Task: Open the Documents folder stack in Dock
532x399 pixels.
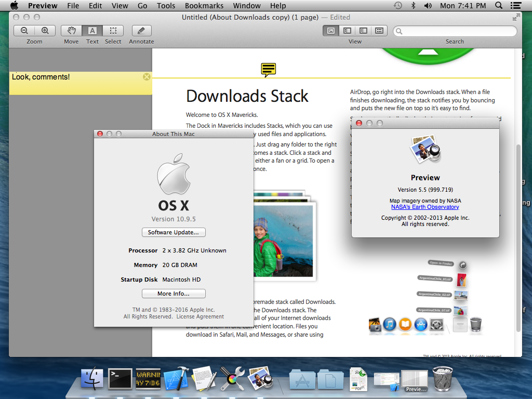Action: point(330,379)
